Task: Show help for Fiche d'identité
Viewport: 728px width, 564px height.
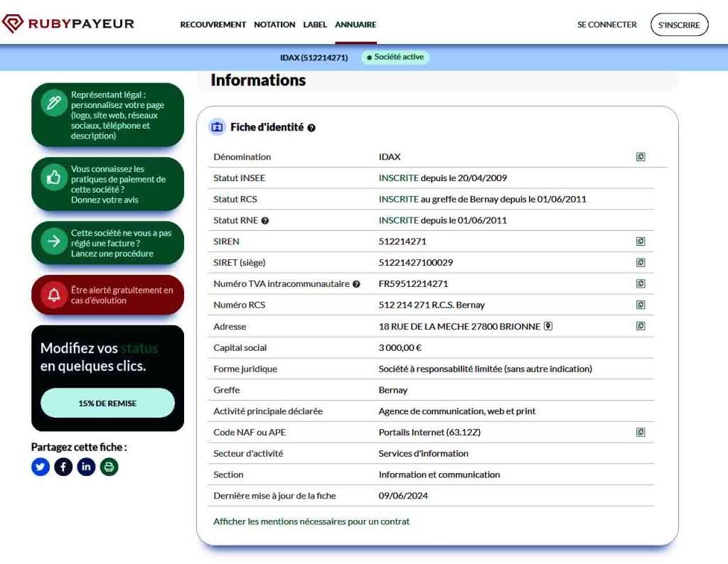Action: coord(311,128)
